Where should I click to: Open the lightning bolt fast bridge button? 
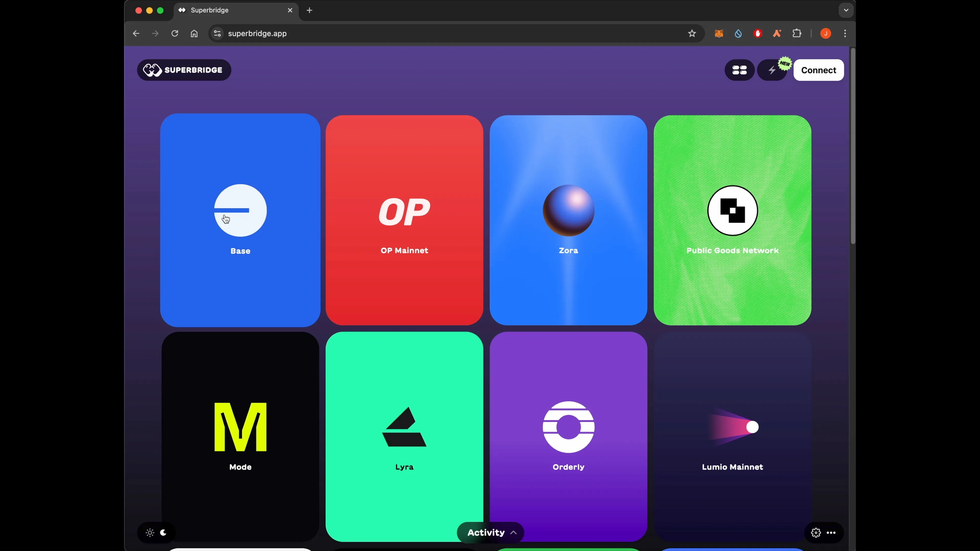click(772, 70)
